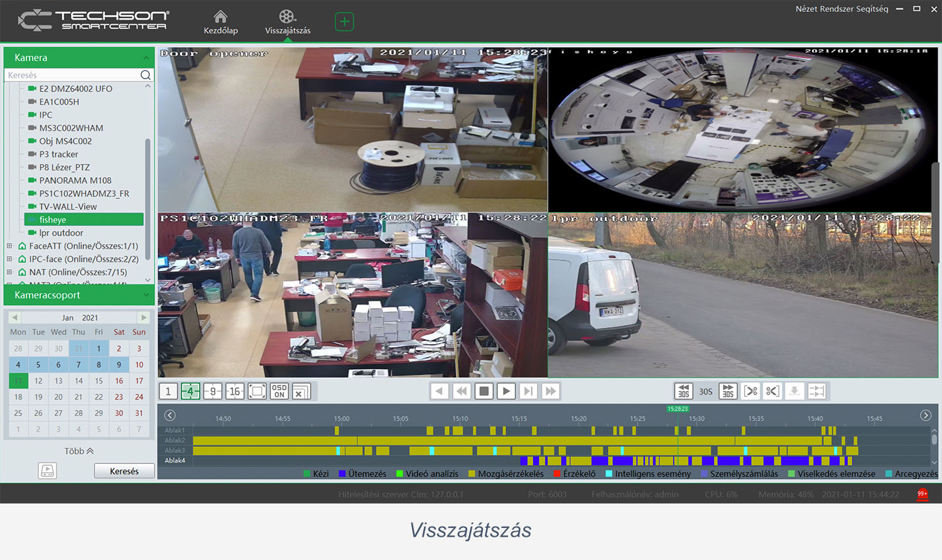Click timeline at the 15:15 mark
The height and width of the screenshot is (560, 942).
coord(519,419)
